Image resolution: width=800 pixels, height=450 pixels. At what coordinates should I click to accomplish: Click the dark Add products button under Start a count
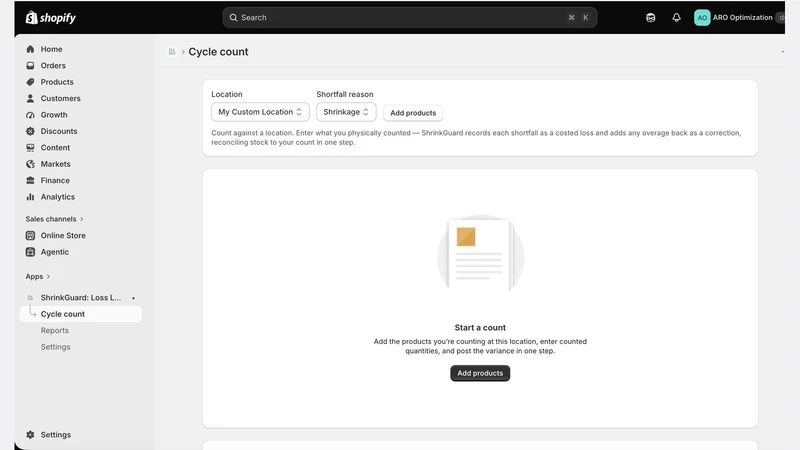click(x=480, y=373)
